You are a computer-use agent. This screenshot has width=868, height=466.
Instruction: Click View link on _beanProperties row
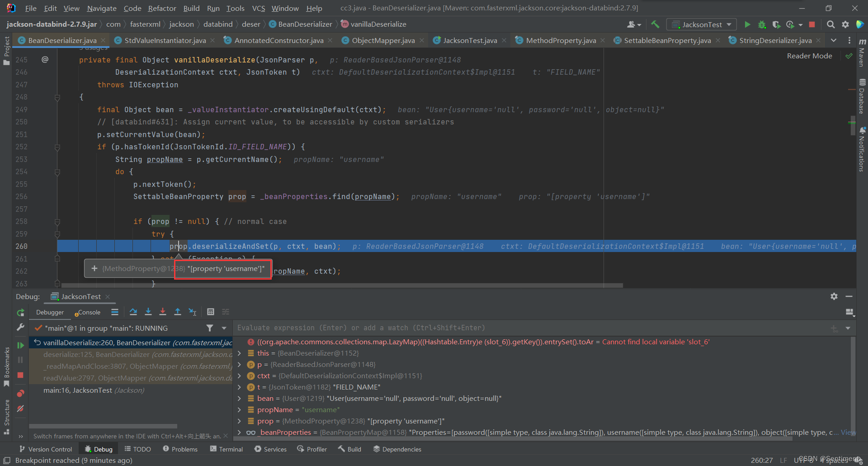pyautogui.click(x=848, y=433)
